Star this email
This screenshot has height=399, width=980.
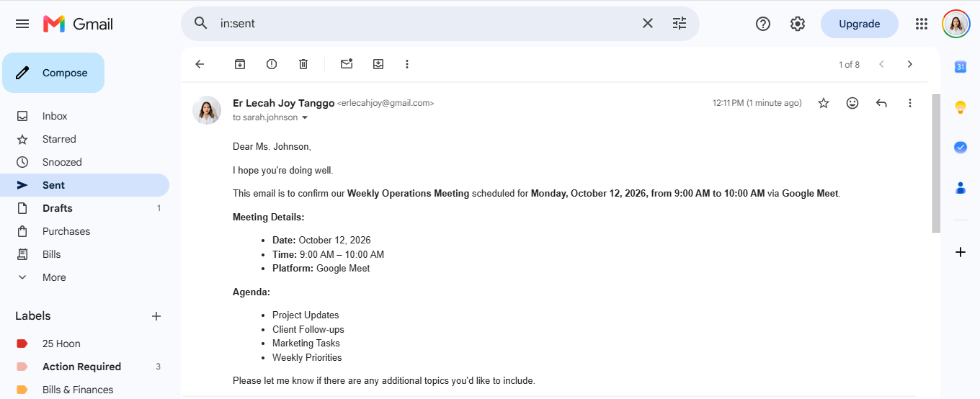coord(824,103)
